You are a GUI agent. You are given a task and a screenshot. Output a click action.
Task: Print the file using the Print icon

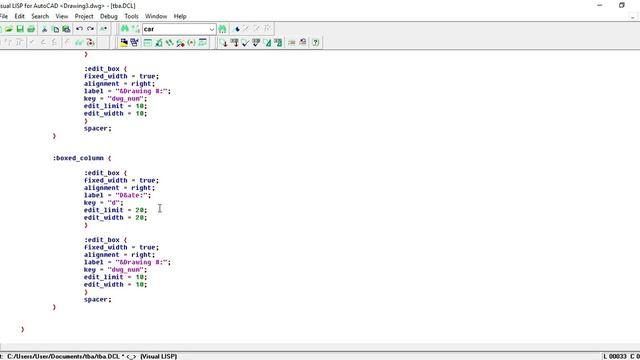(31, 29)
